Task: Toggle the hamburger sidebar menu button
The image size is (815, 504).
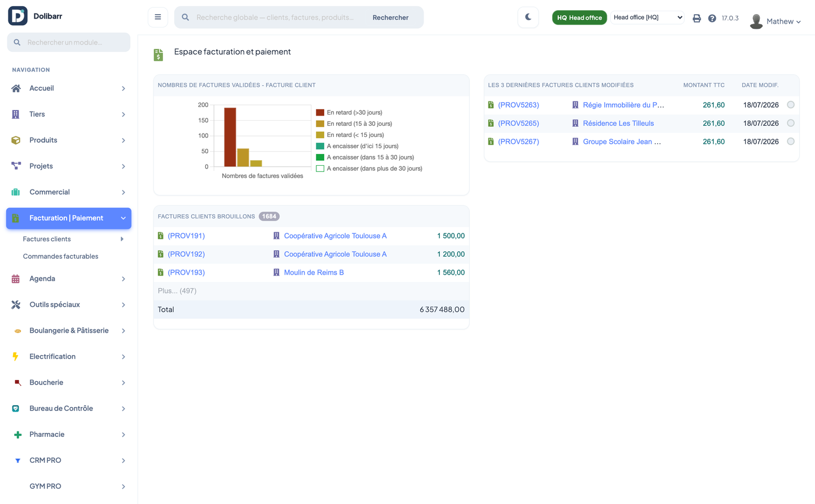Action: 158,17
